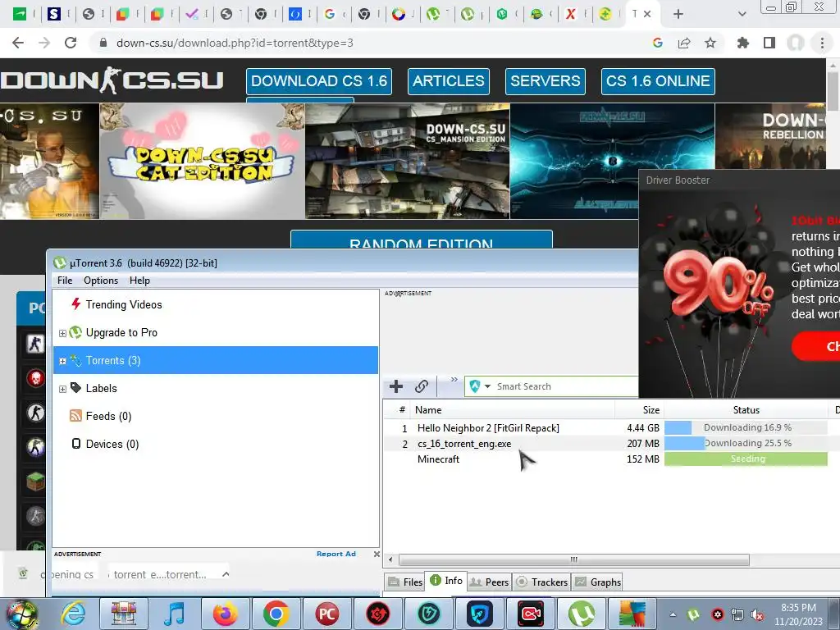Expand the Upgrade to Pro tree node
The height and width of the screenshot is (630, 840).
(62, 333)
